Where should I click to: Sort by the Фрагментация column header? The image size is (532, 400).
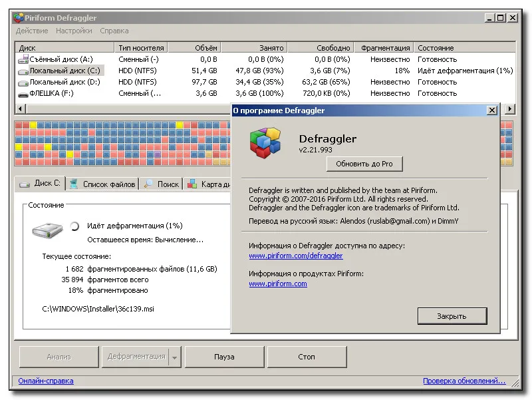point(384,48)
